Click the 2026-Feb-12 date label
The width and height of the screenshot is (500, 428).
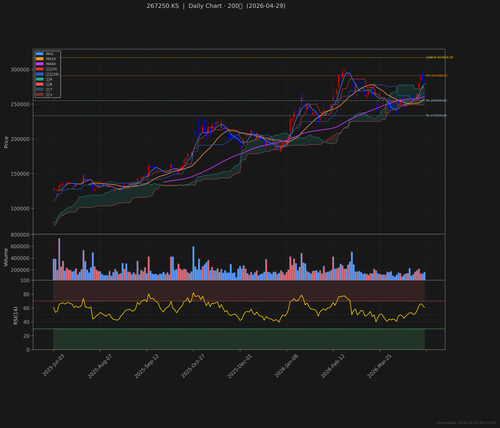click(x=333, y=366)
